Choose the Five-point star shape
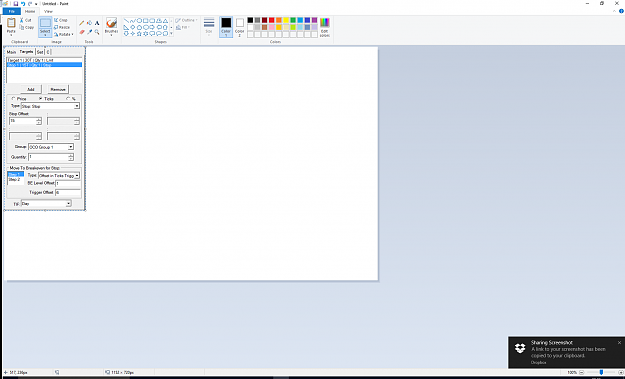The image size is (625, 379). tap(139, 34)
